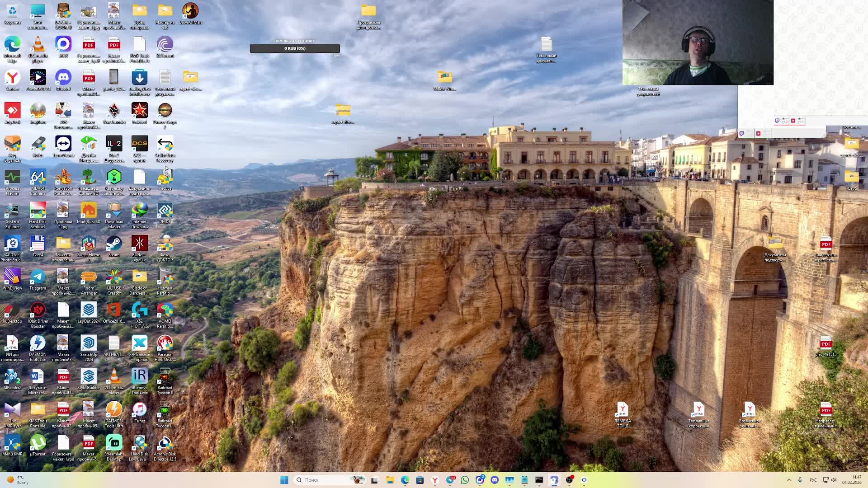Expand the hidden system tray icons
Screen dimensions: 868x488
point(789,480)
